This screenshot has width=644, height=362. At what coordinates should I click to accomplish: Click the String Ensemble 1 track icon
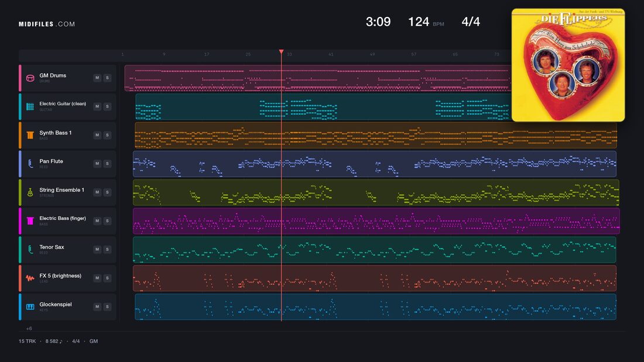30,192
